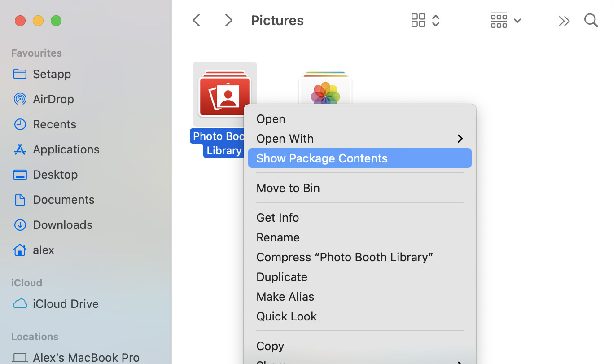Screen dimensions: 613x364
Task: Go back with the left arrow
Action: (196, 20)
